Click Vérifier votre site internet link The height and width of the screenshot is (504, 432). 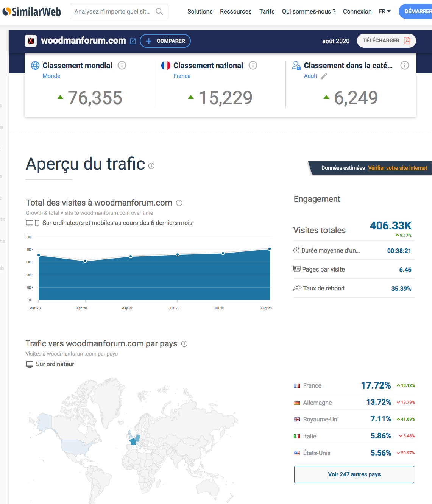point(398,168)
